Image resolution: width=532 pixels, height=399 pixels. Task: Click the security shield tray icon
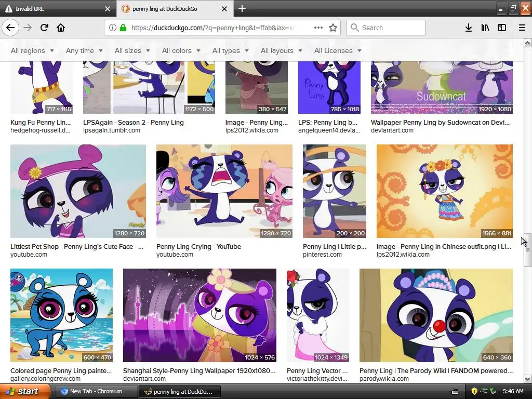click(474, 392)
